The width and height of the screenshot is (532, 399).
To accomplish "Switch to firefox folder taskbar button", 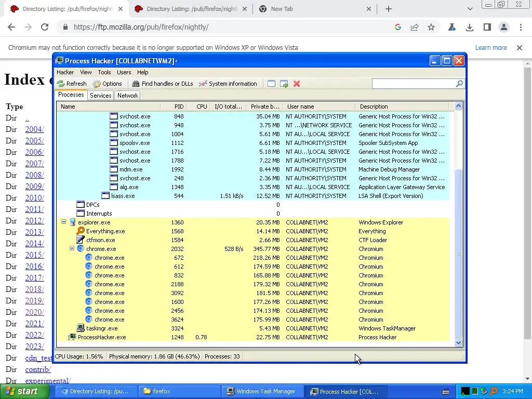I will tap(179, 392).
